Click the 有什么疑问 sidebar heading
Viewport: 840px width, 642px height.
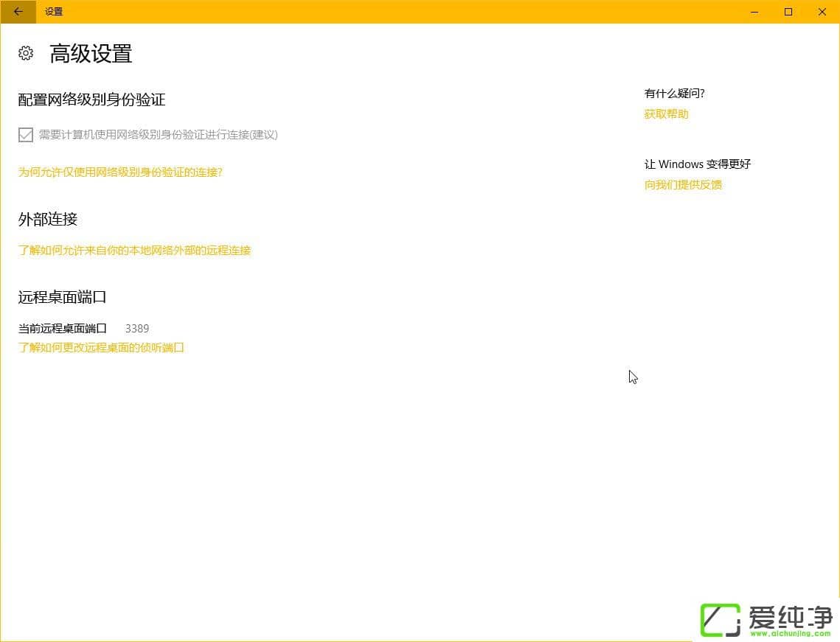click(674, 93)
